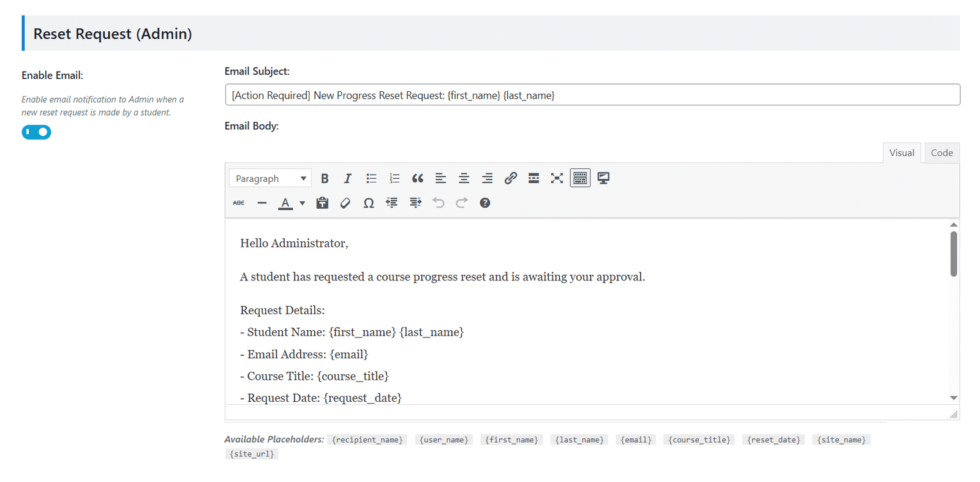Image resolution: width=980 pixels, height=482 pixels.
Task: Open the Paragraph format dropdown
Action: pos(270,178)
